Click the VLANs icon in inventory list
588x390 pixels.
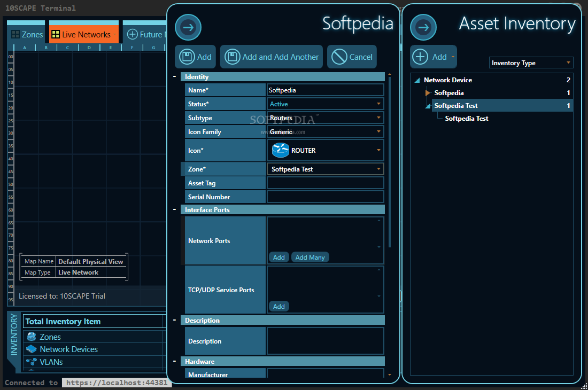coord(32,362)
